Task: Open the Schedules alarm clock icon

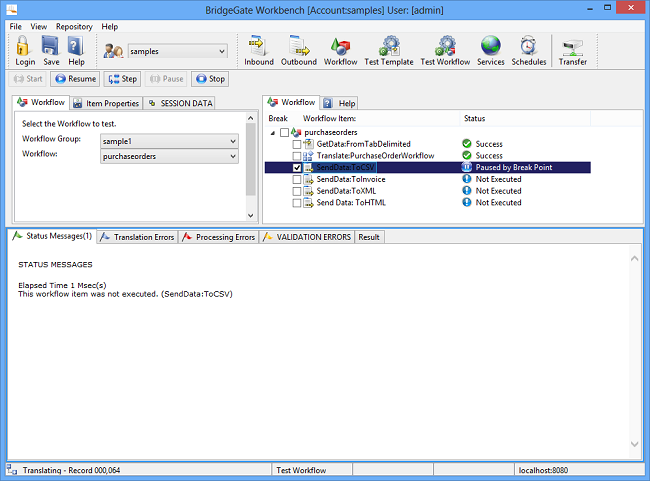Action: point(529,46)
